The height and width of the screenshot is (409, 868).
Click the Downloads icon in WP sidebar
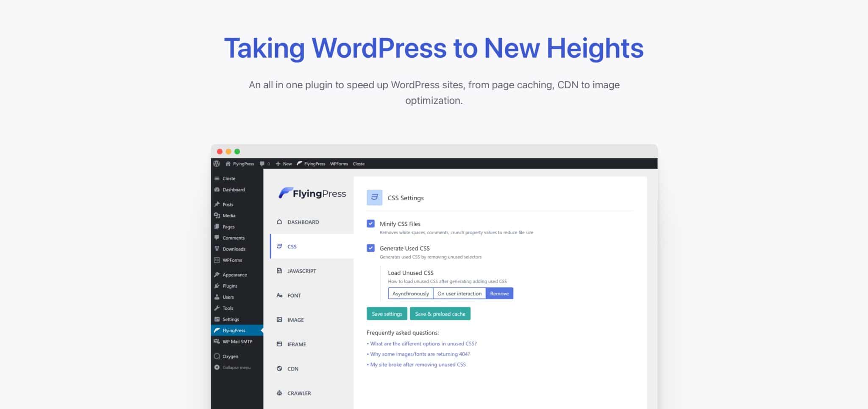pyautogui.click(x=217, y=249)
